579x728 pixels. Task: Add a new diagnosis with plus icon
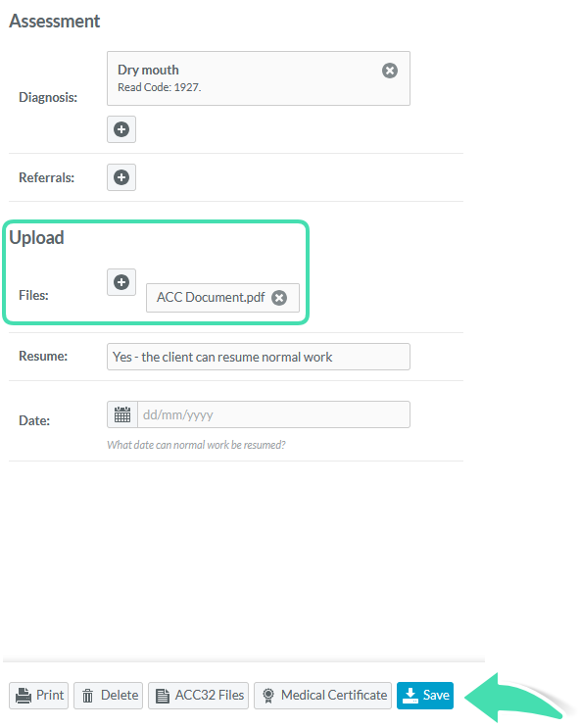point(121,129)
